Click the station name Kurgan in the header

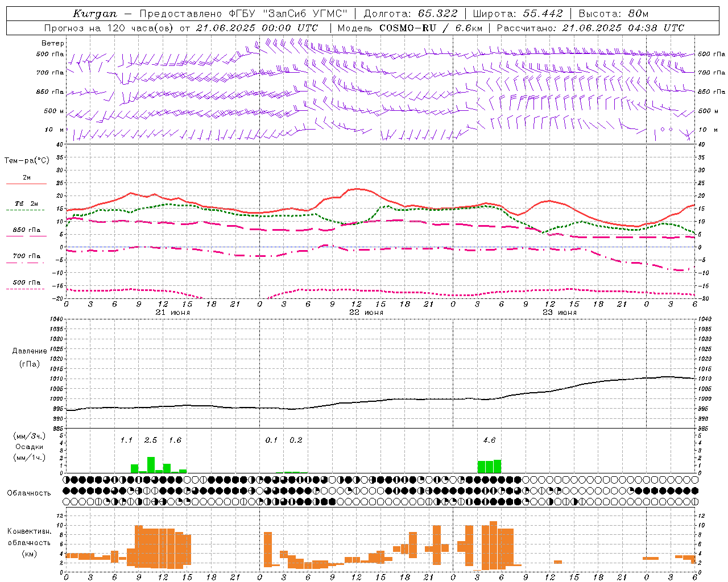(95, 14)
